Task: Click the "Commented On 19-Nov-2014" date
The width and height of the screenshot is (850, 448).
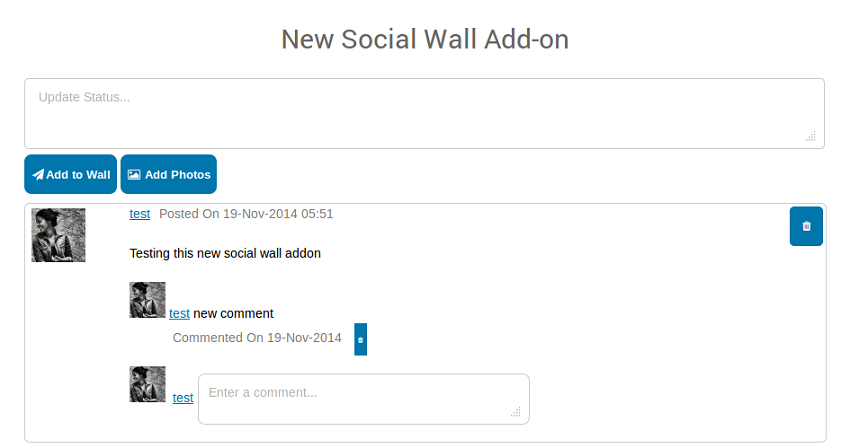Action: point(257,338)
